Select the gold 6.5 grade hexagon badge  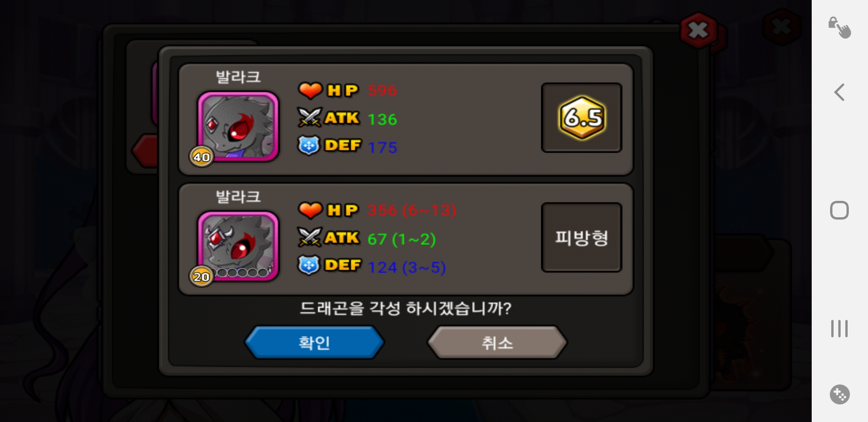[582, 118]
